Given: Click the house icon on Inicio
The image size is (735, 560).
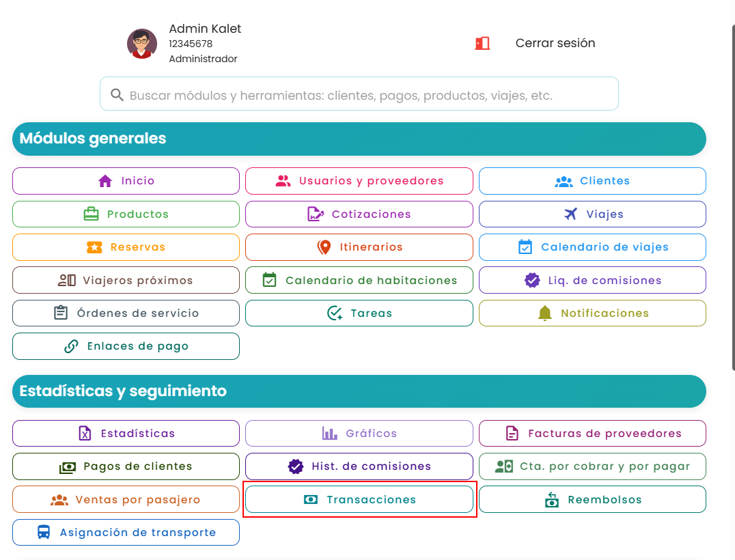Looking at the screenshot, I should (105, 181).
